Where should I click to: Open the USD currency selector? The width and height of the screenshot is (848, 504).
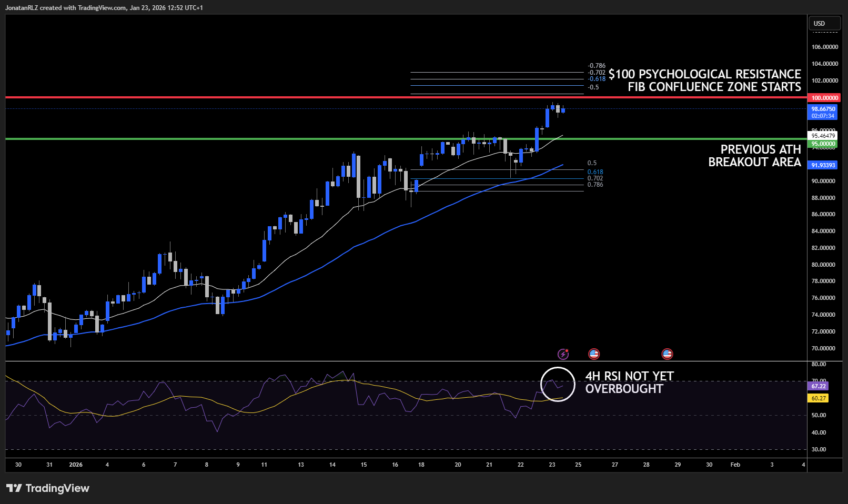coord(824,24)
